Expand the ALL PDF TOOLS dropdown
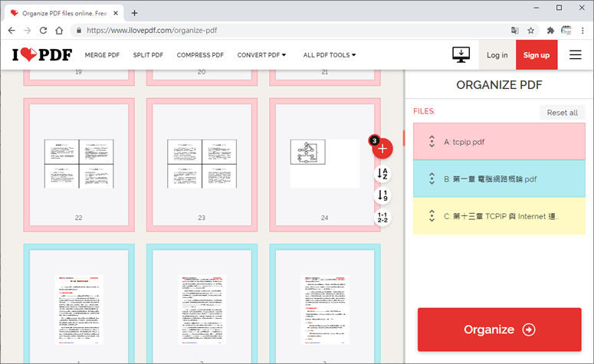The height and width of the screenshot is (364, 594). 330,55
